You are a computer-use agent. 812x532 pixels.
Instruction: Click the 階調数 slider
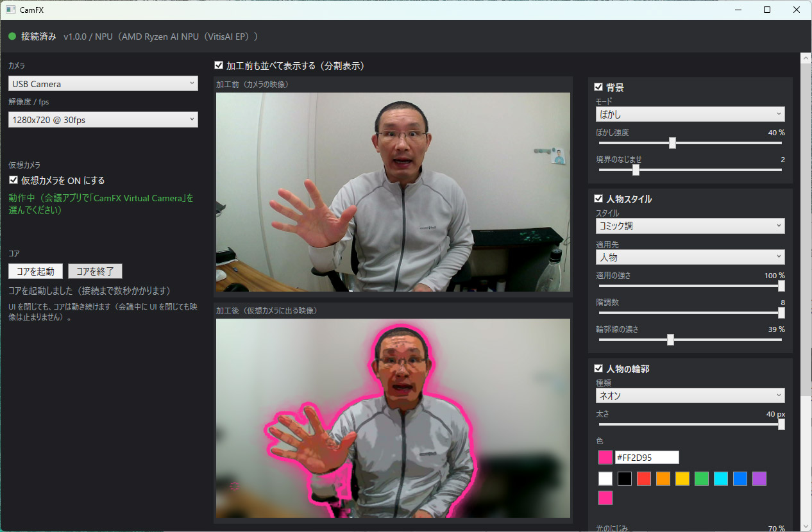(x=690, y=313)
